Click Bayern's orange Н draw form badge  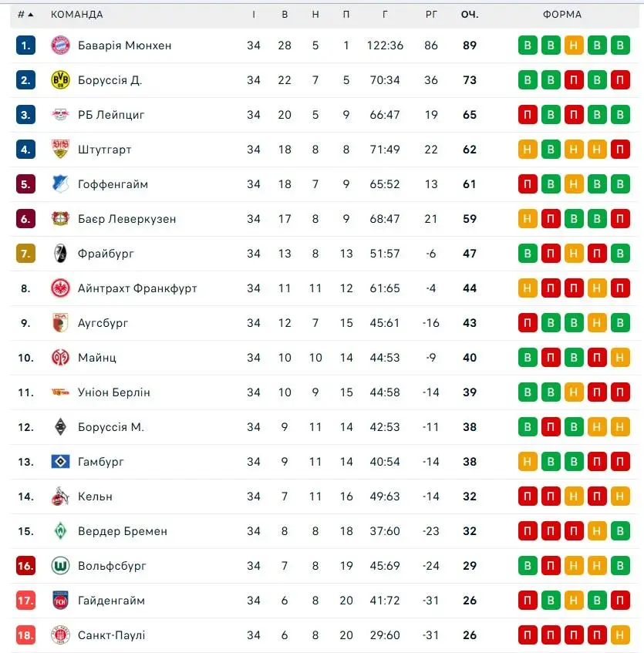tap(574, 45)
